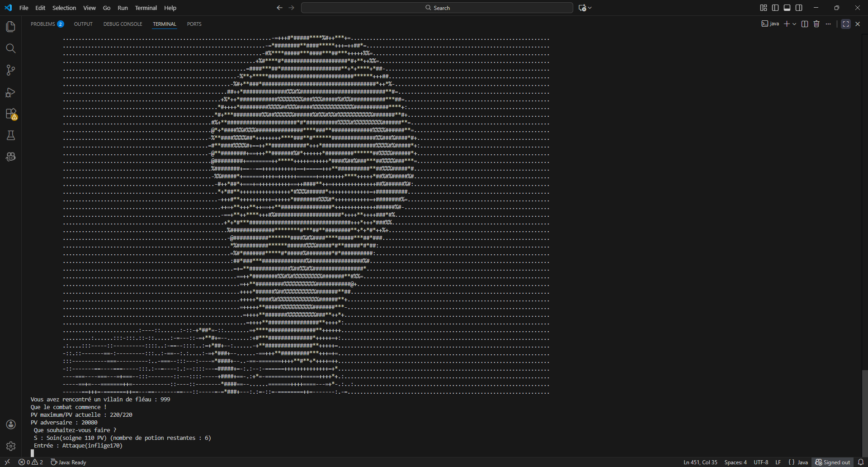Kill terminal with trash icon

point(816,24)
